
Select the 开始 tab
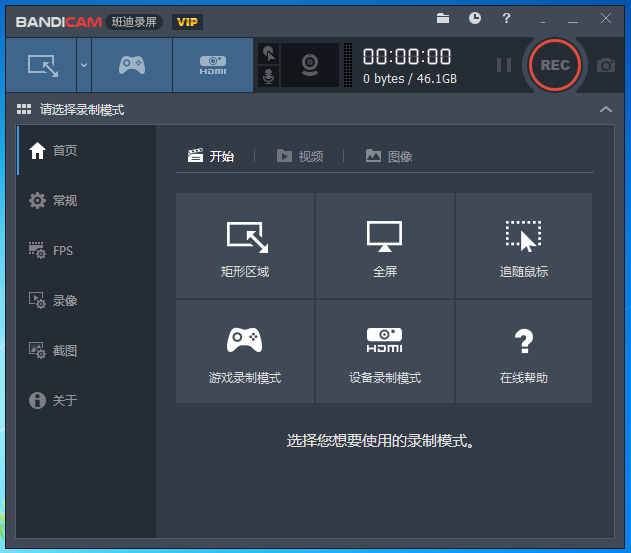pyautogui.click(x=211, y=156)
